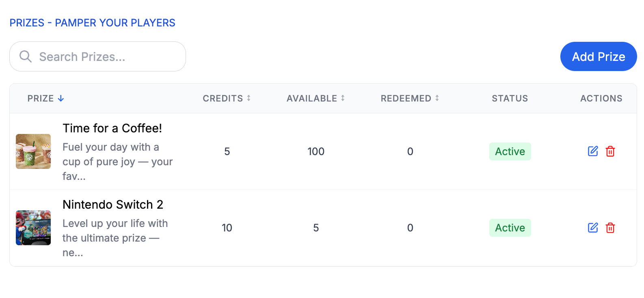Select the STATUS column header
Screen dimensions: 644x298
(x=510, y=98)
